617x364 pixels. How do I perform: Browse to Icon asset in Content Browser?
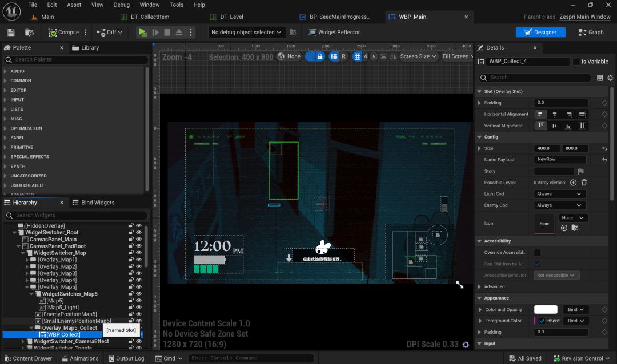pyautogui.click(x=575, y=228)
